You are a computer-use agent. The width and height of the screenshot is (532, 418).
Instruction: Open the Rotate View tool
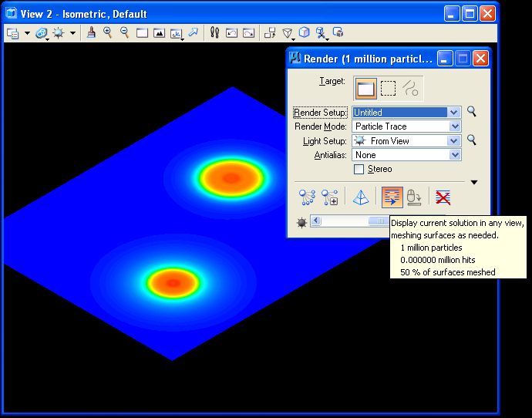(x=177, y=34)
